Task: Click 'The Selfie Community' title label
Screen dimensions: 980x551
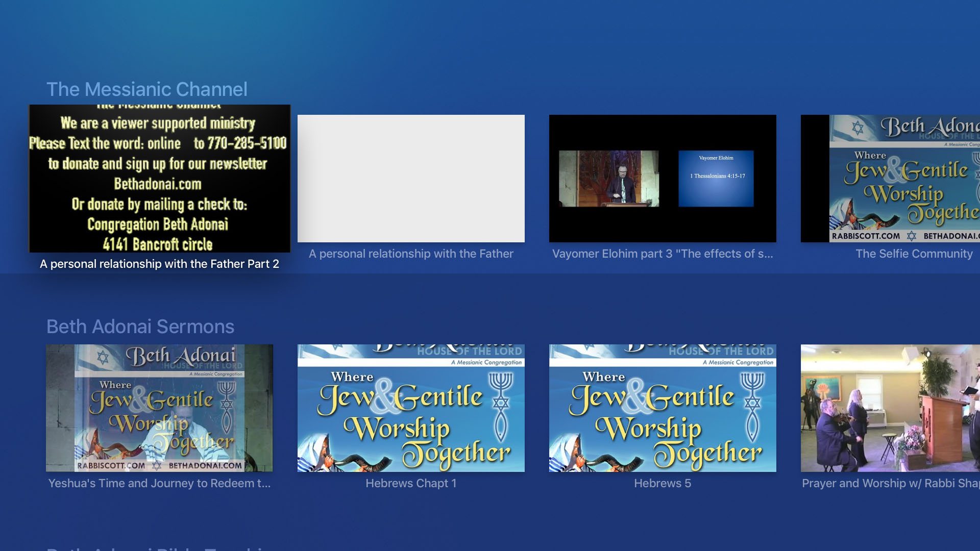Action: coord(914,254)
